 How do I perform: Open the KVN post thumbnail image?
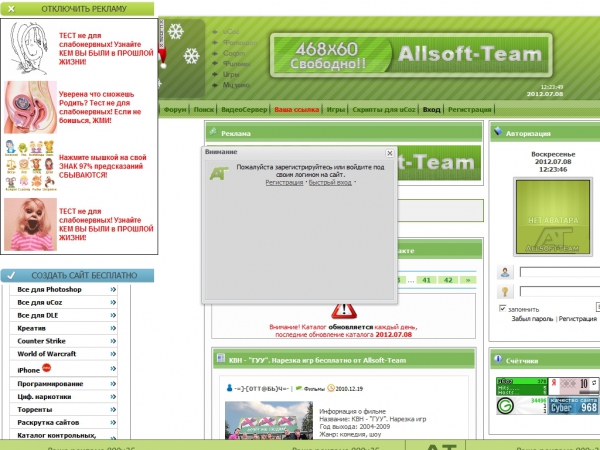coord(269,420)
